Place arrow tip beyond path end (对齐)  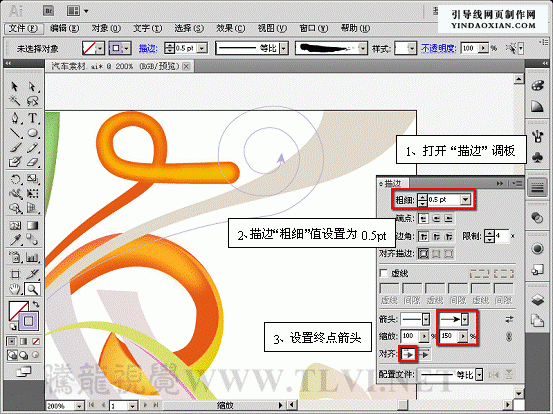point(408,354)
